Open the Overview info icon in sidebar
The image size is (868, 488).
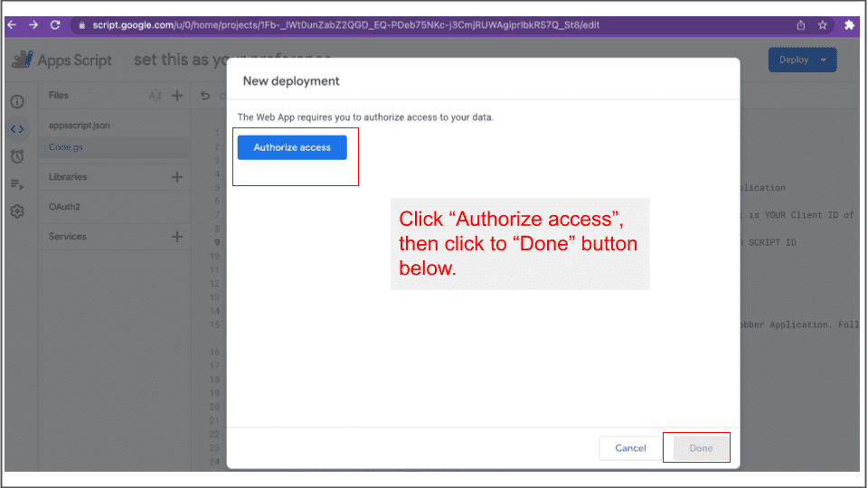pyautogui.click(x=17, y=101)
